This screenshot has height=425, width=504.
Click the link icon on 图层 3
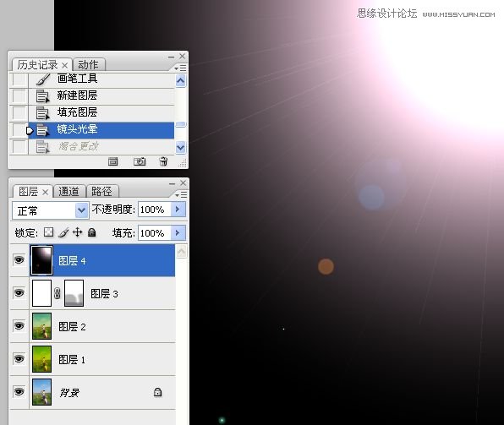(58, 293)
